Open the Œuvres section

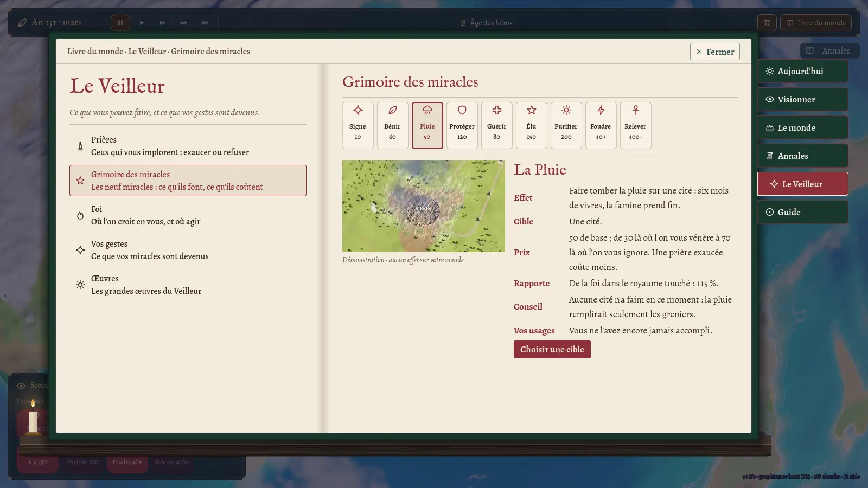(x=188, y=285)
